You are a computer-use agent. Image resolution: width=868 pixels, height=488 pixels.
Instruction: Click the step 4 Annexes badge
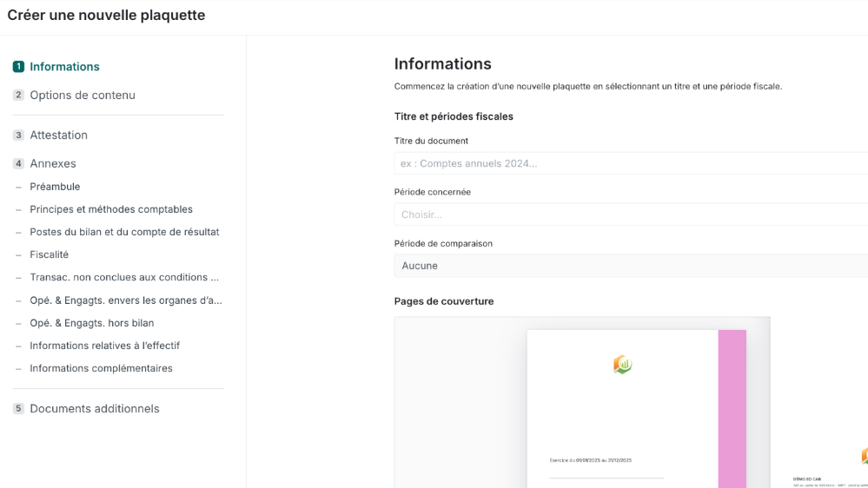click(18, 164)
